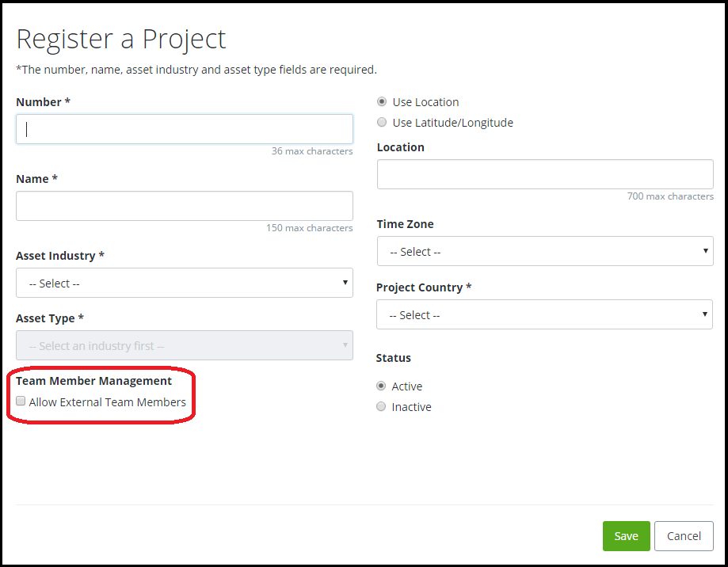
Task: Set Status to Inactive
Action: tap(381, 406)
